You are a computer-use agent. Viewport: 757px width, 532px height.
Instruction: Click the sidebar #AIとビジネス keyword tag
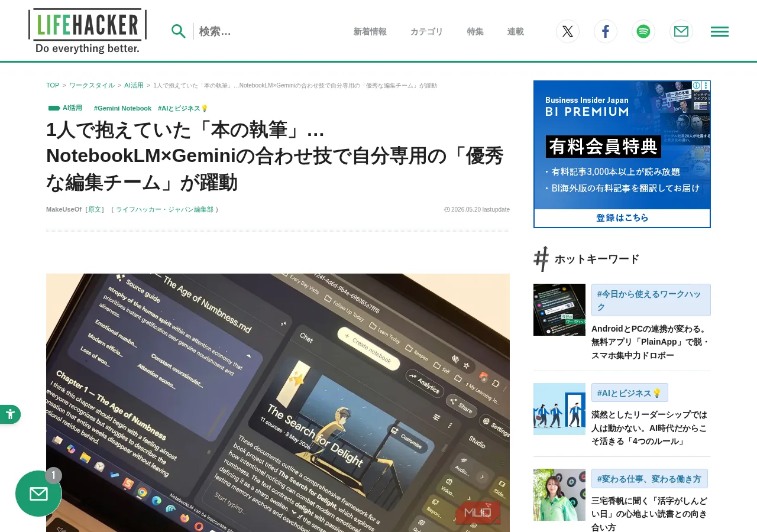(630, 392)
